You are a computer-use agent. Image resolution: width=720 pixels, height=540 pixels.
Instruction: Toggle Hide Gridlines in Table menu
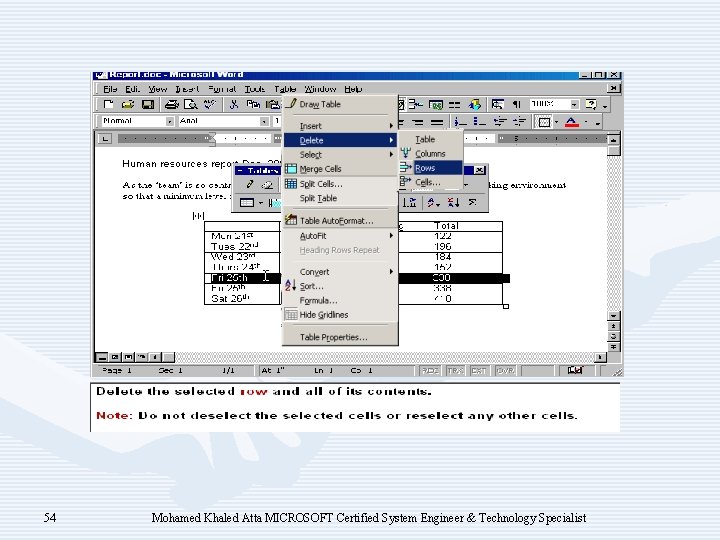(x=340, y=315)
